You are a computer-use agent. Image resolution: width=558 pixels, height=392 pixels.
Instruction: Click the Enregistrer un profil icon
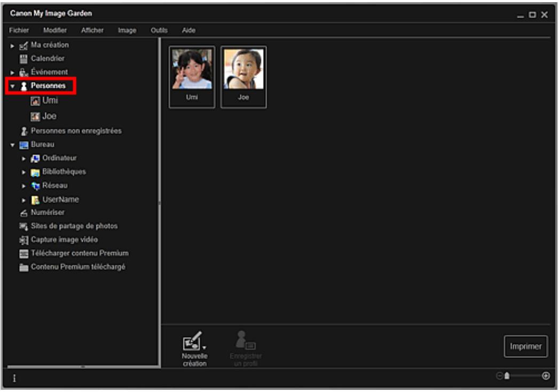pyautogui.click(x=246, y=340)
